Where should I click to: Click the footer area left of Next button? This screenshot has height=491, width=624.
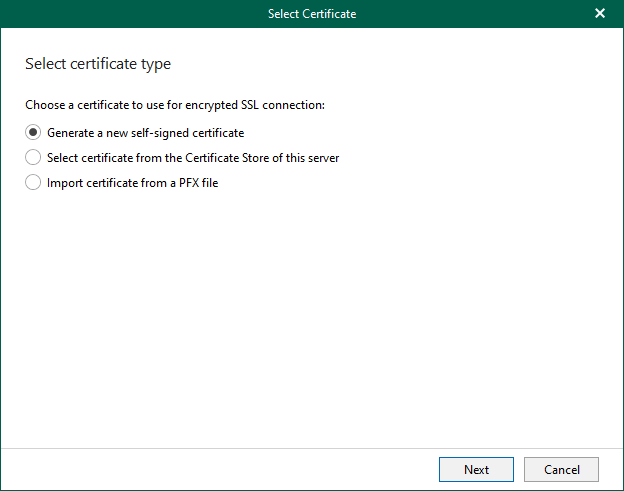tap(220, 469)
